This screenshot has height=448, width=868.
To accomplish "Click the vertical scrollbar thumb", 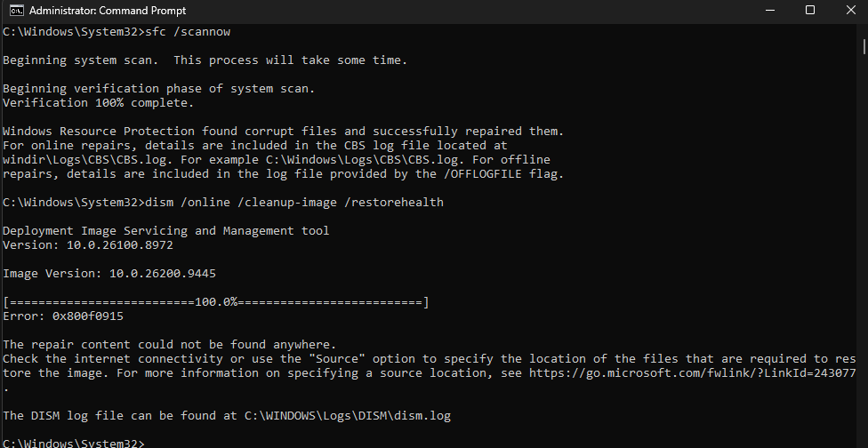I will 864,45.
